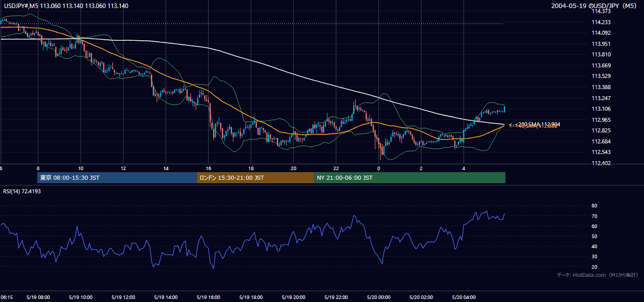Image resolution: width=644 pixels, height=302 pixels.
Task: Click hour marker 10 under price chart
Action: (x=81, y=169)
